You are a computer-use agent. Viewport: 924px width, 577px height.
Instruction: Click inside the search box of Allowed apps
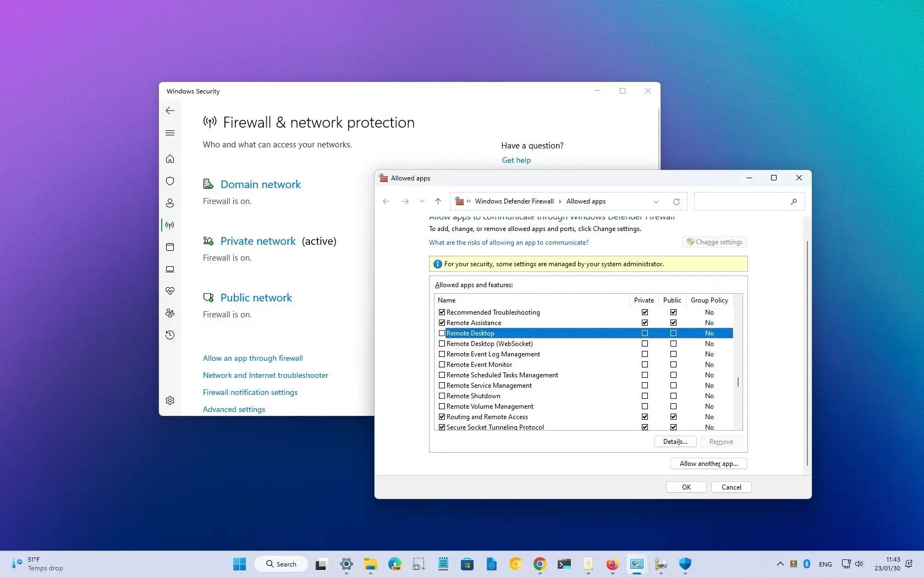pyautogui.click(x=743, y=201)
